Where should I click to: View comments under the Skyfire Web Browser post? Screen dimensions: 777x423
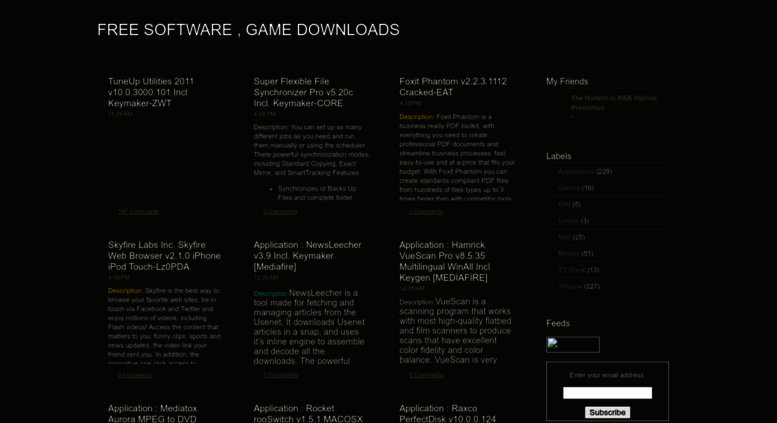tap(134, 375)
